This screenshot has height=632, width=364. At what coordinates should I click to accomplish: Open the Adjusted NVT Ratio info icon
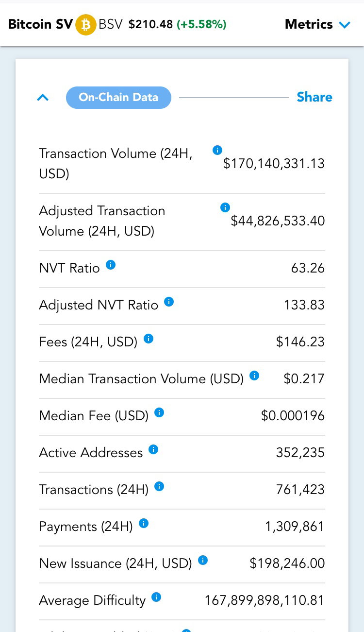[x=169, y=302]
